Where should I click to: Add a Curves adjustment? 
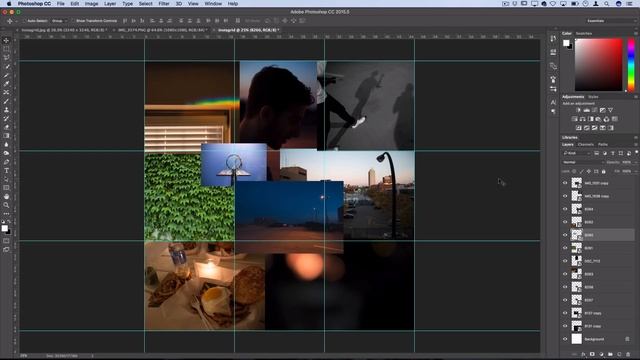click(x=595, y=110)
